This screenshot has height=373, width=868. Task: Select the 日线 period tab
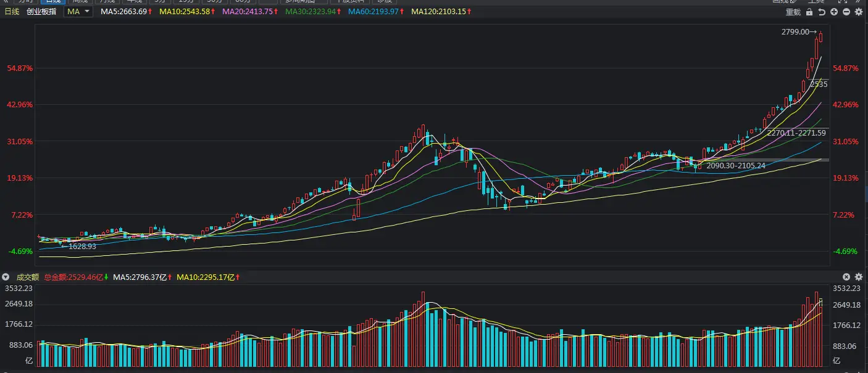tap(12, 12)
